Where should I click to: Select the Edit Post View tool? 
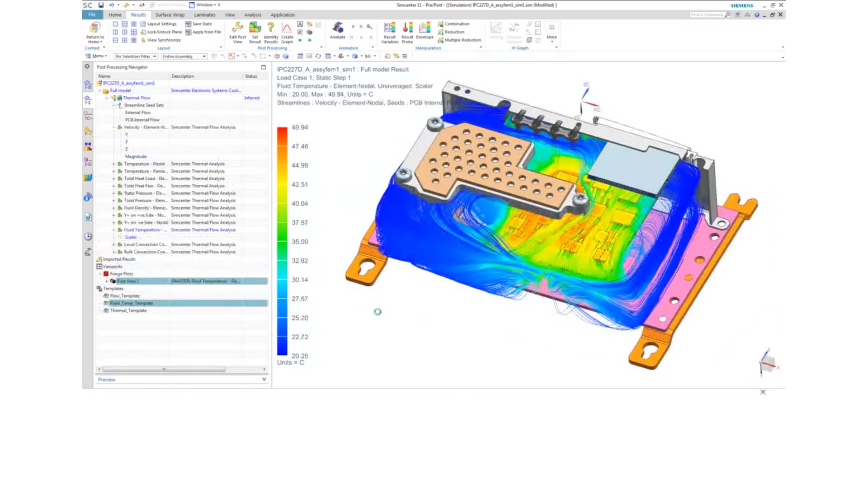click(237, 32)
